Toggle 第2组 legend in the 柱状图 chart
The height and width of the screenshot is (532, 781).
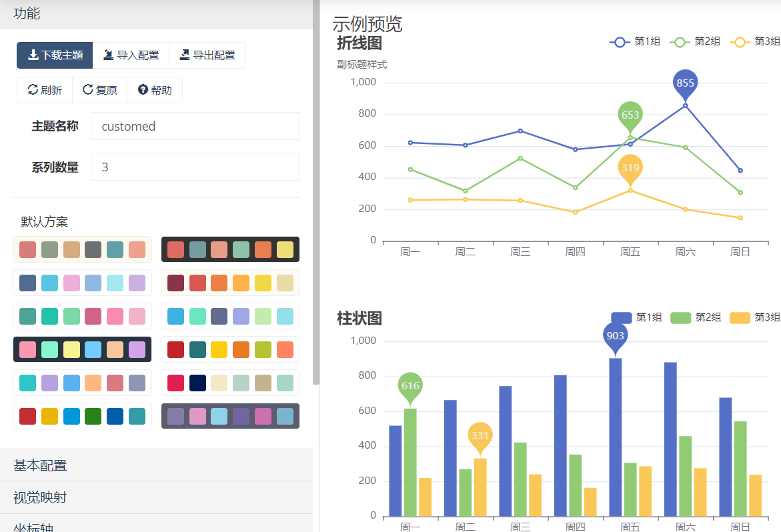coord(695,317)
